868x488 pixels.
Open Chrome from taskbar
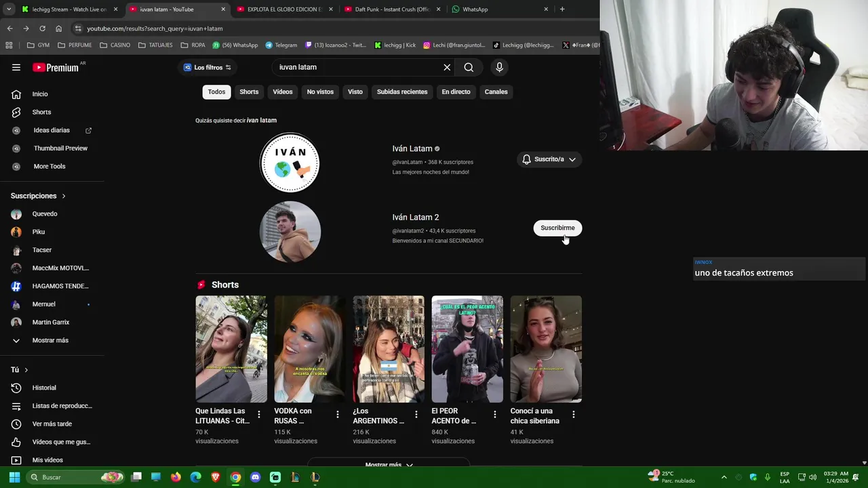[x=235, y=477]
